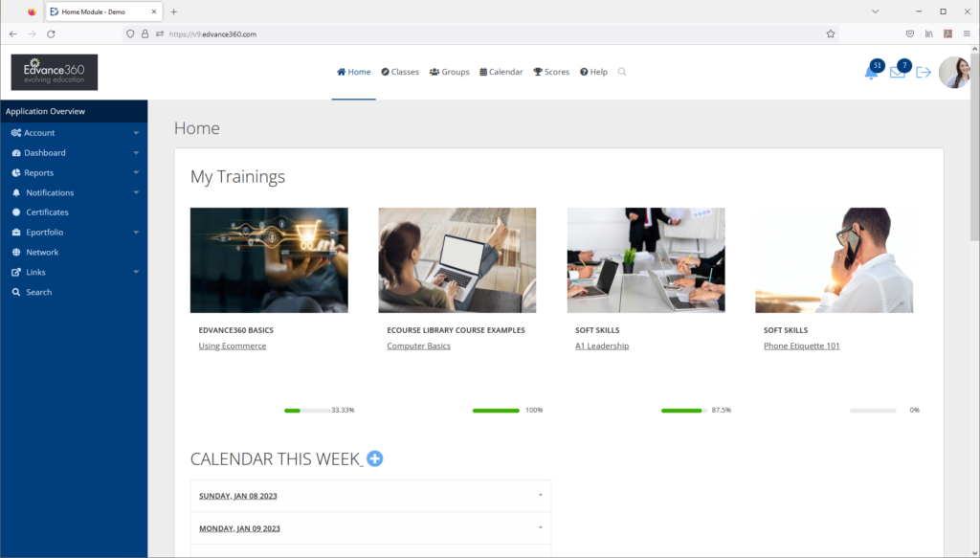Bookmark this page with star icon
The width and height of the screenshot is (980, 558).
pyautogui.click(x=830, y=33)
